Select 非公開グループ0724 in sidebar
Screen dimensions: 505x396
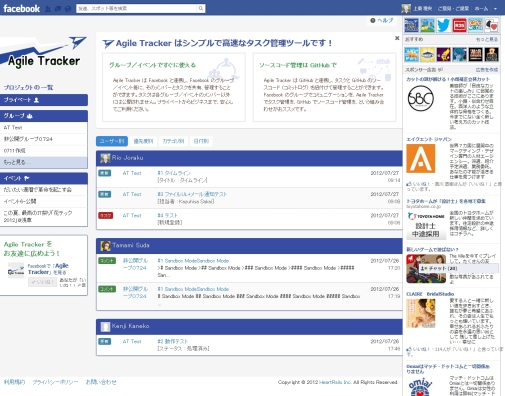[44, 139]
